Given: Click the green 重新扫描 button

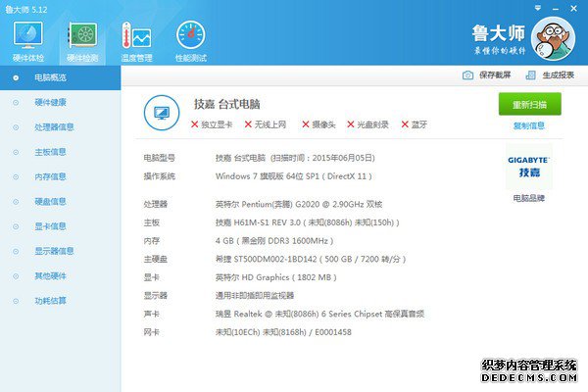Looking at the screenshot, I should [x=529, y=104].
